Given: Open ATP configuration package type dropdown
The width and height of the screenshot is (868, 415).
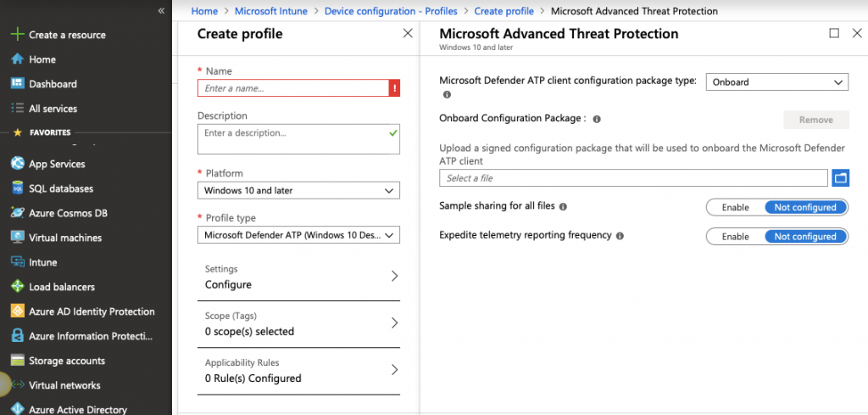Looking at the screenshot, I should tap(776, 82).
